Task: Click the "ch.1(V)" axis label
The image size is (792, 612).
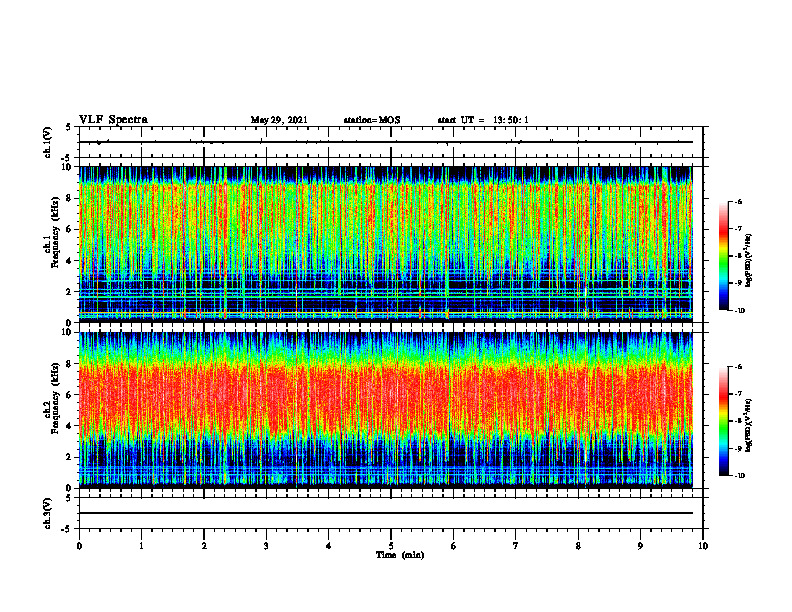Action: tap(48, 142)
